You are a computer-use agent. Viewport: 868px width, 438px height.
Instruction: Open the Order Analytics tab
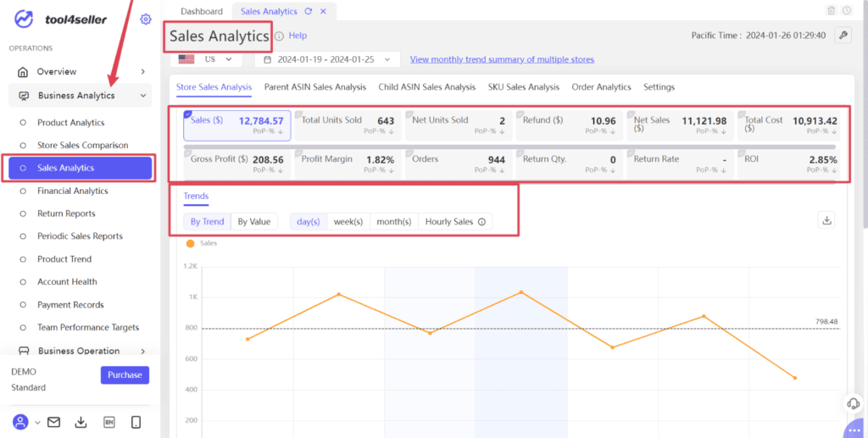pos(601,86)
